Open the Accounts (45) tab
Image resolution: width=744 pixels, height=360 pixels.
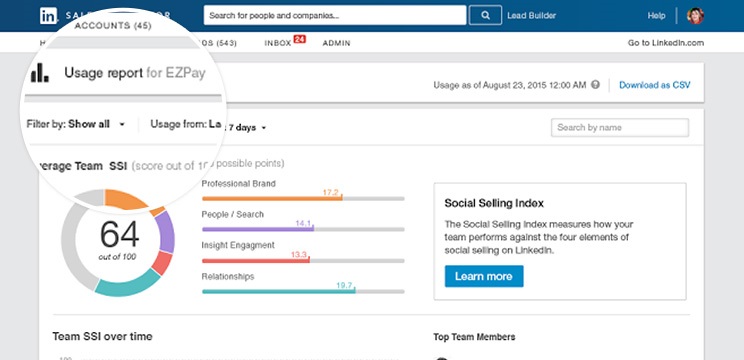(x=113, y=26)
